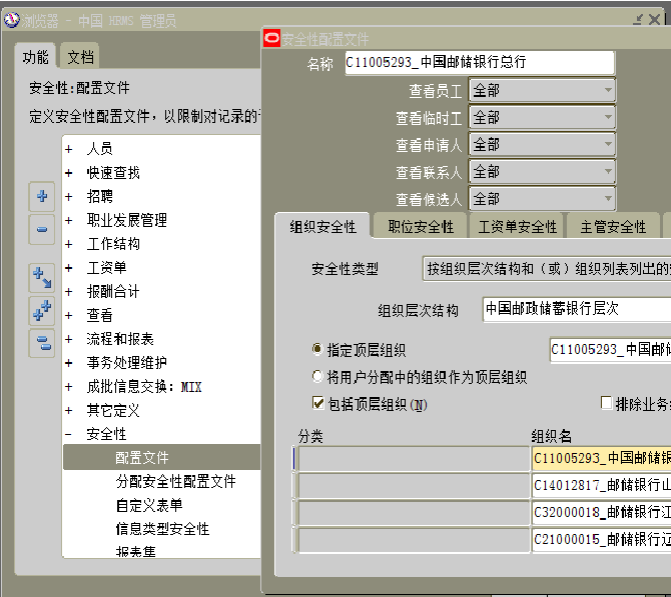671x597 pixels.
Task: Collapse the 安全性 tree node
Action: [x=68, y=434]
